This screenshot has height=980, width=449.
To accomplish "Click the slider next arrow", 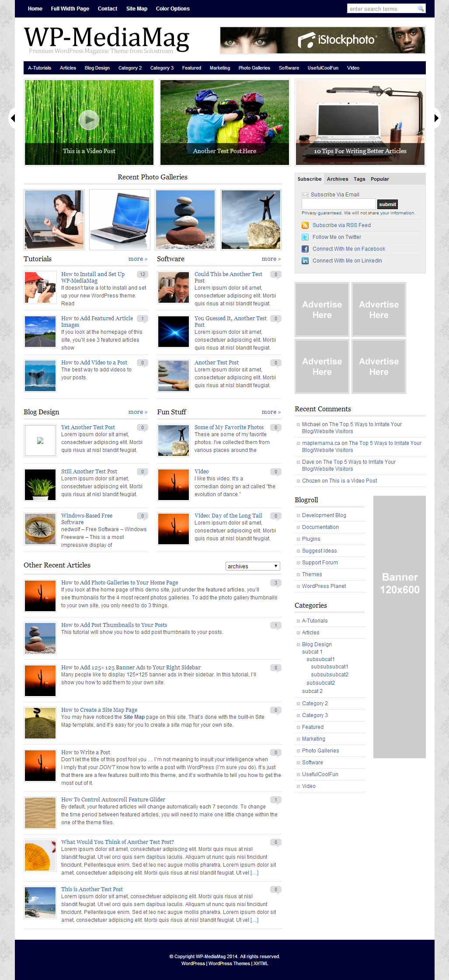I will (436, 118).
